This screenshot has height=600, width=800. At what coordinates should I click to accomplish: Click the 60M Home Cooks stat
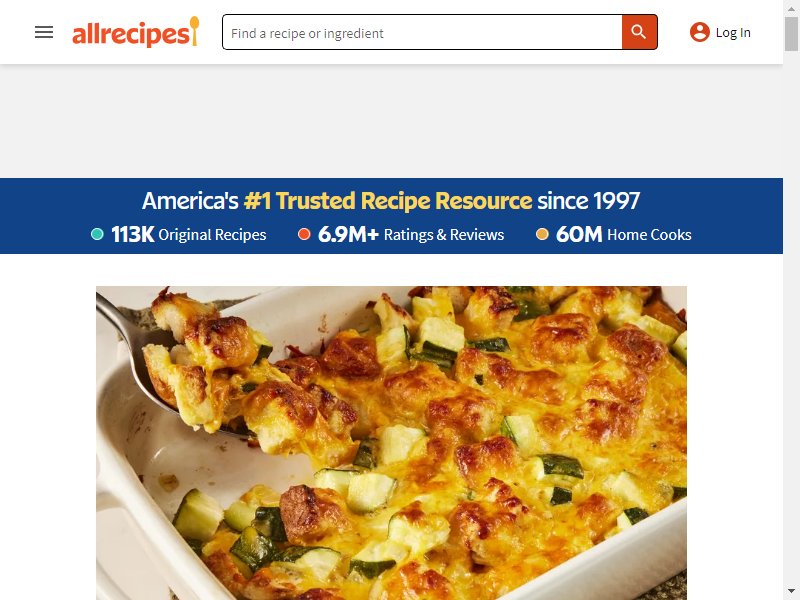point(623,235)
